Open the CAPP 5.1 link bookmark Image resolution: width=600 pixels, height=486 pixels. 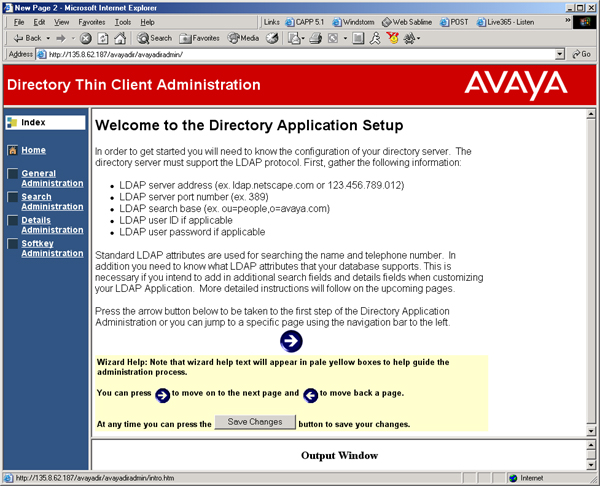point(305,22)
